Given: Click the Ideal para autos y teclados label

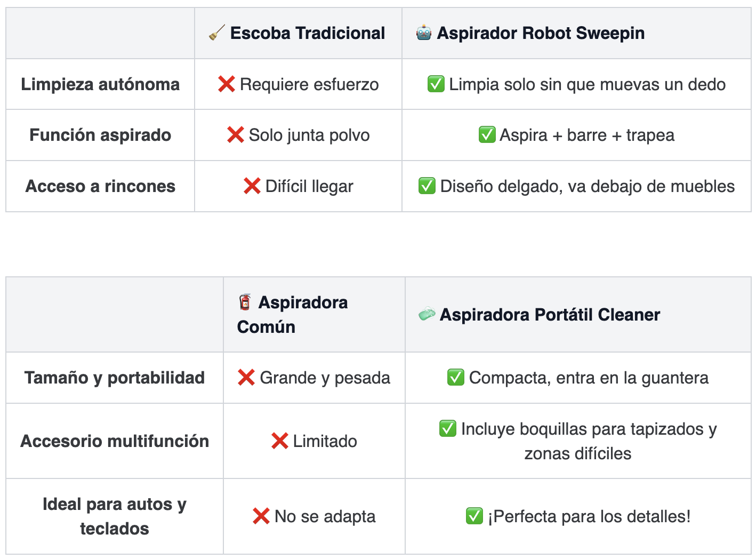Looking at the screenshot, I should 115,516.
